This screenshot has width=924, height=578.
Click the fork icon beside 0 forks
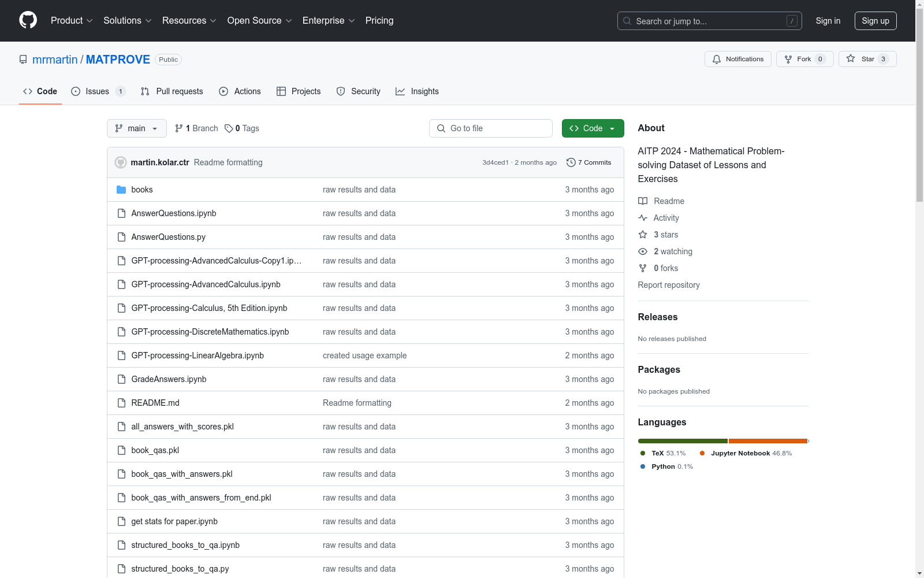tap(643, 268)
